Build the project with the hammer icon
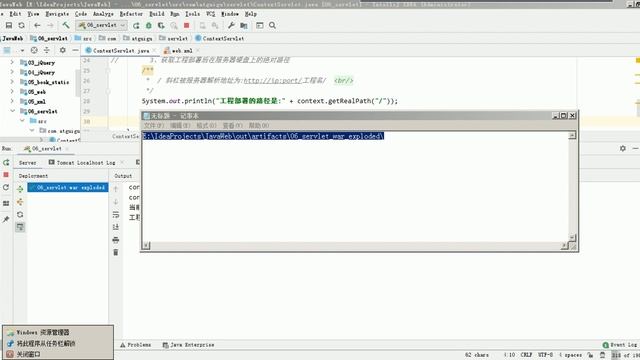The width and height of the screenshot is (640, 360). click(66, 25)
